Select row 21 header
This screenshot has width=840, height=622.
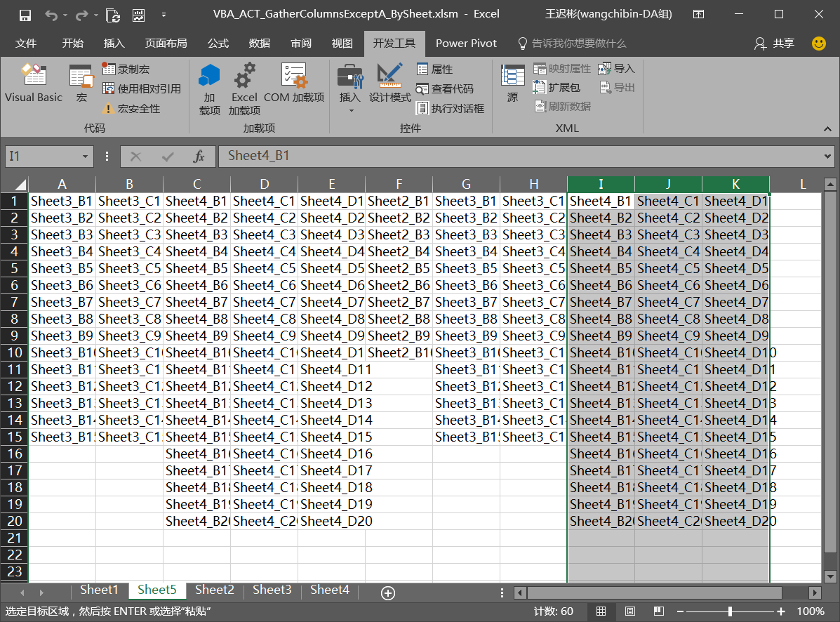click(15, 538)
